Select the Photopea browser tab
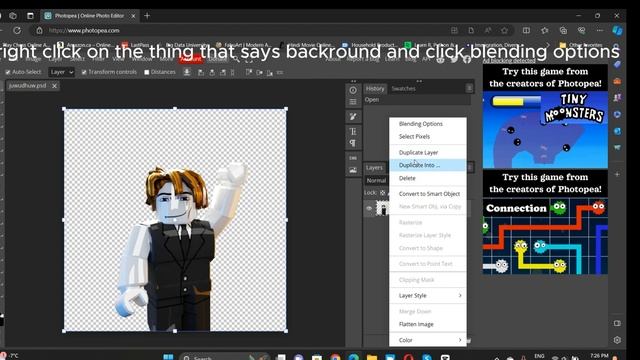This screenshot has width=640, height=360. click(x=90, y=16)
